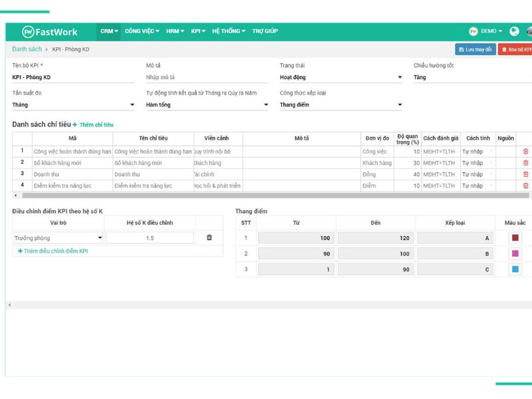Open the HỆ THỐNG menu
The image size is (532, 399).
[x=228, y=31]
